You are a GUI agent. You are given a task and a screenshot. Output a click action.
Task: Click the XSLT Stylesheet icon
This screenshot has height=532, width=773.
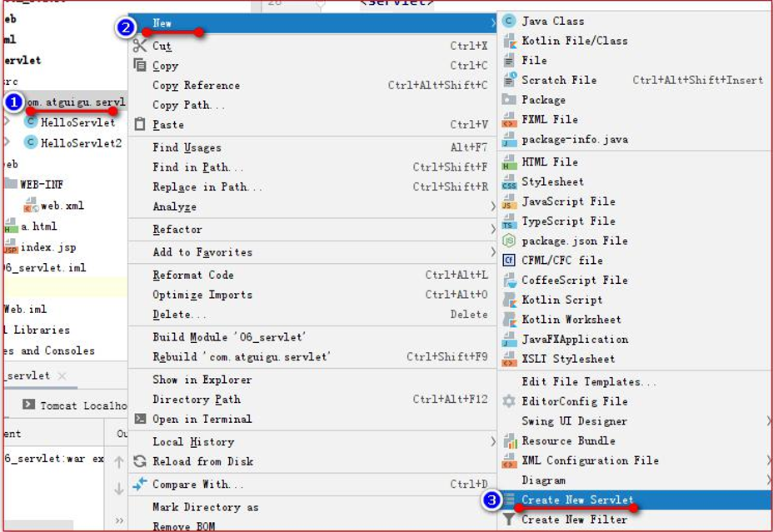click(509, 359)
